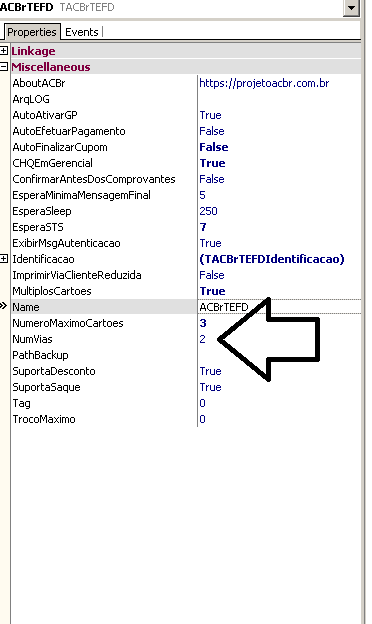
Task: Click the True value of MultiplosCartoes
Action: pyautogui.click(x=212, y=291)
